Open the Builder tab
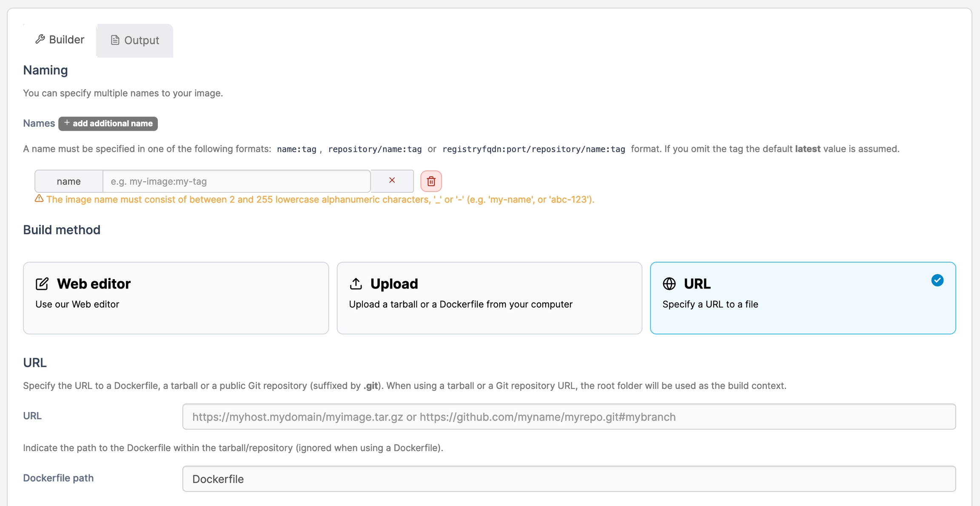Screen dimensions: 980x506 point(60,40)
